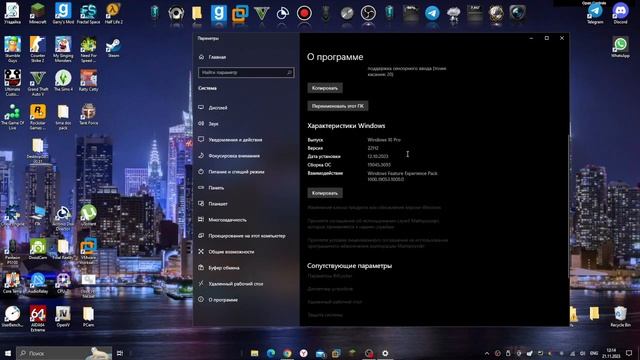This screenshot has width=640, height=360.
Task: Open the Recycle Bin
Action: [620, 316]
